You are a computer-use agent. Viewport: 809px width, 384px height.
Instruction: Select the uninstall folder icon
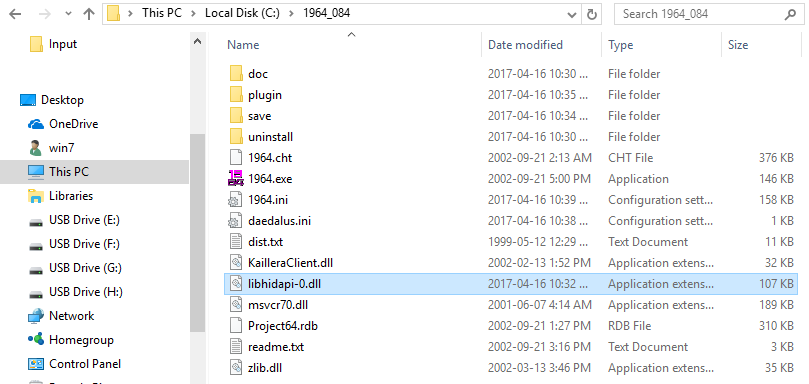236,137
